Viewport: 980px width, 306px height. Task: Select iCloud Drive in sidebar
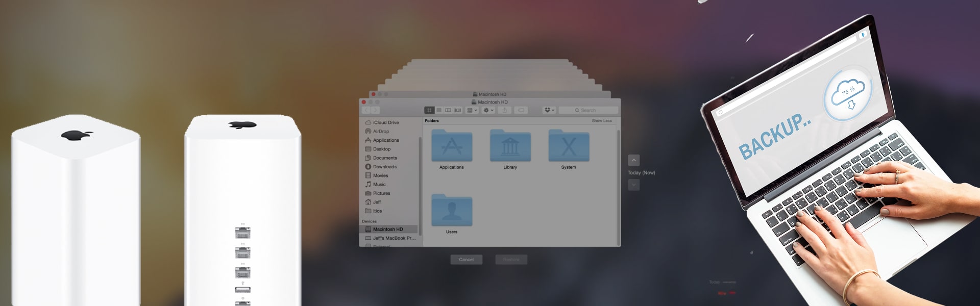(385, 122)
